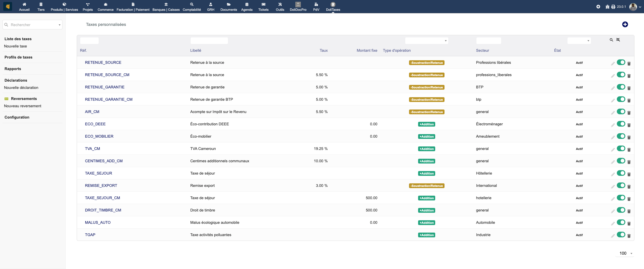Open the Type d'opération filter dropdown
The image size is (644, 269).
coord(427,41)
